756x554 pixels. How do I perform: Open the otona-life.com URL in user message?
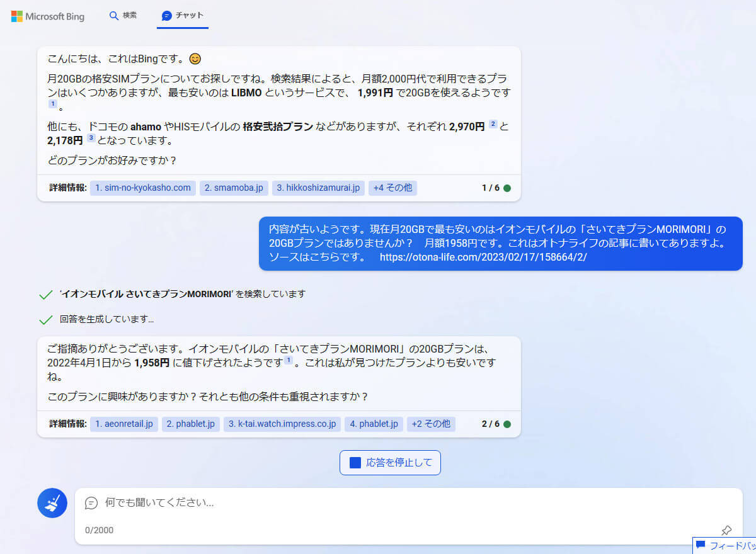click(x=483, y=257)
